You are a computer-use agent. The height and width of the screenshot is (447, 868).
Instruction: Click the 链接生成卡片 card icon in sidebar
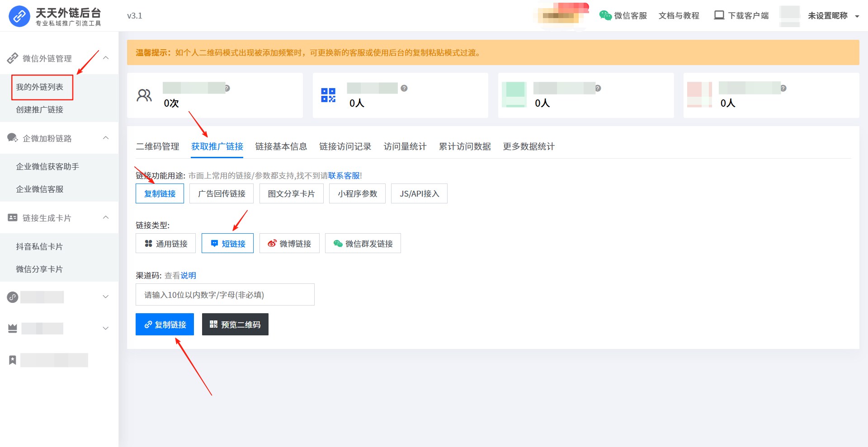(13, 218)
